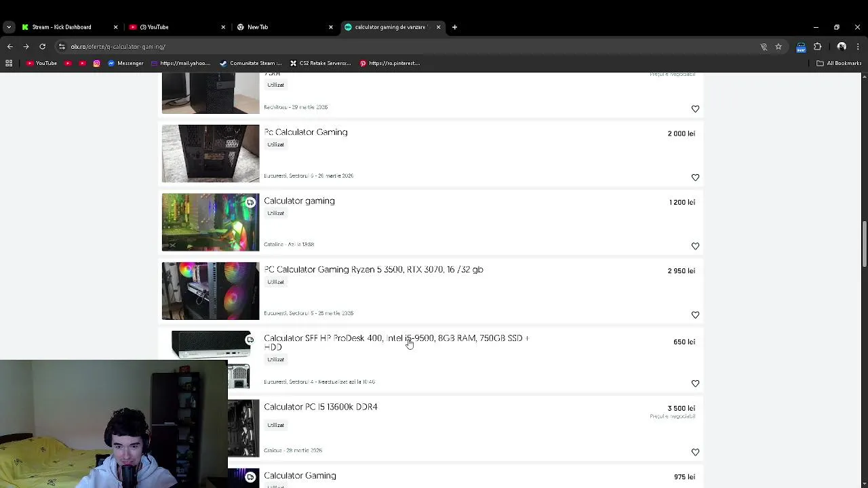Open the Calculator gaming 1 200 lei title
This screenshot has width=868, height=488.
coord(299,201)
